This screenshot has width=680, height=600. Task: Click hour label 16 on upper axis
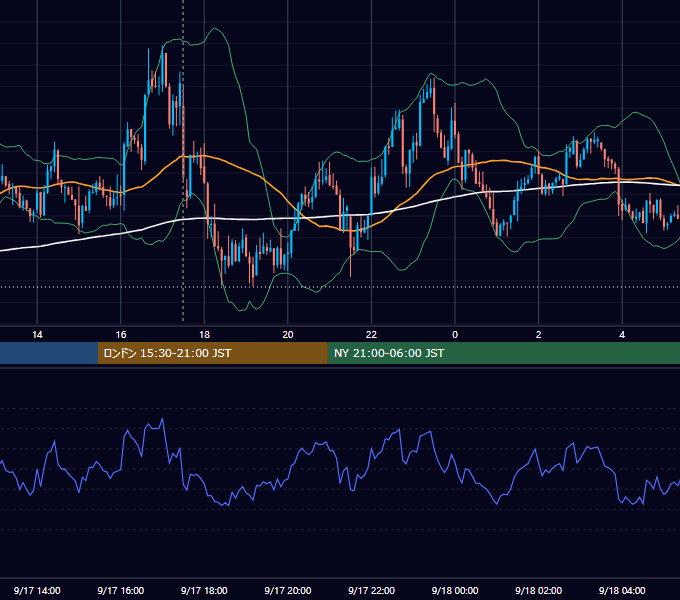(x=121, y=335)
